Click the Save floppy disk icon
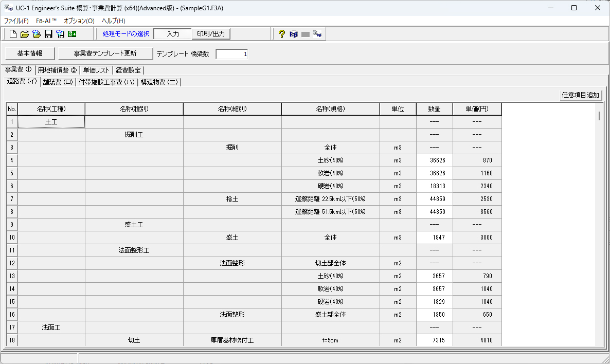Image resolution: width=610 pixels, height=364 pixels. [48, 34]
